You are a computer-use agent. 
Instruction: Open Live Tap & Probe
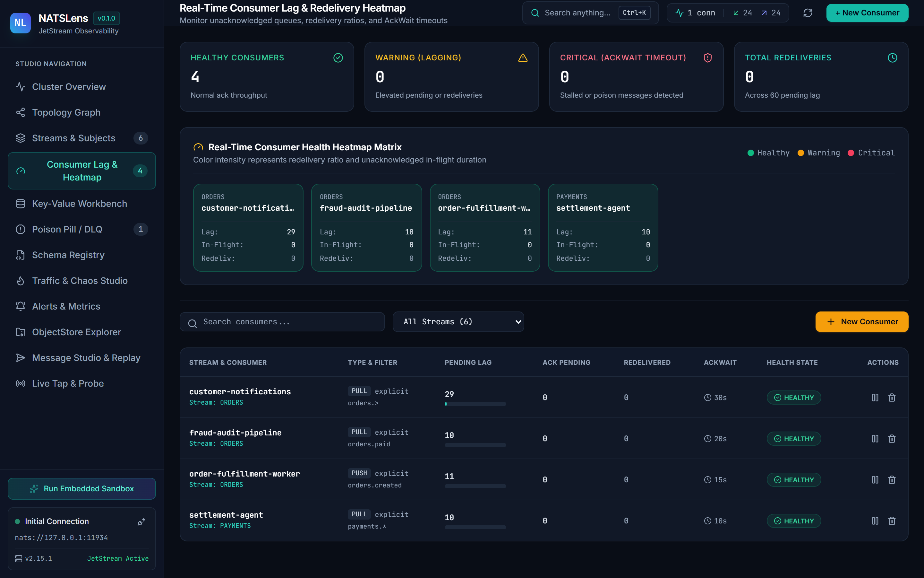[x=82, y=383]
